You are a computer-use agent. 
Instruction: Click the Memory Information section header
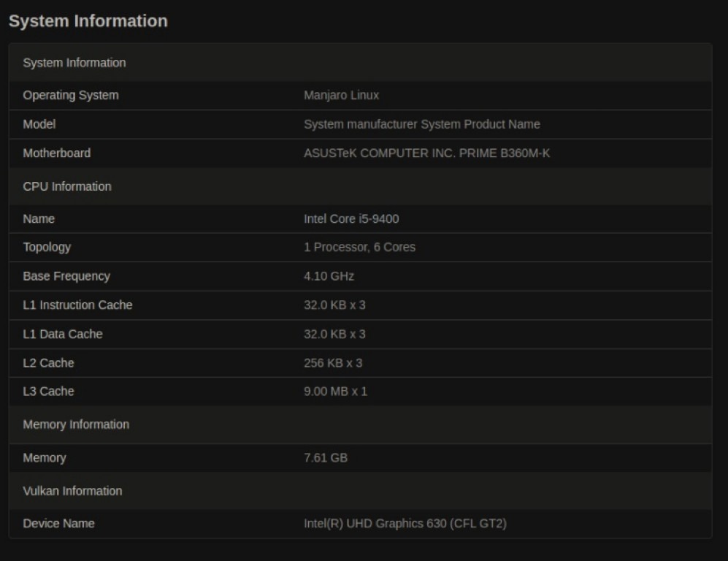coord(76,424)
